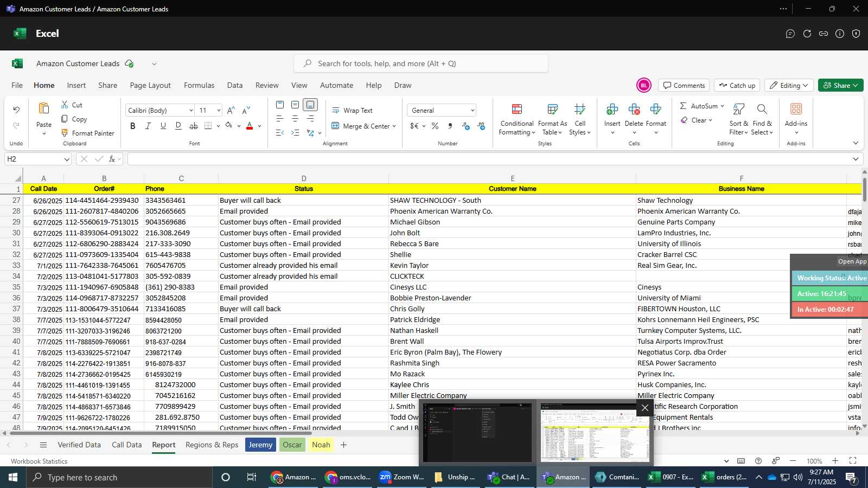Toggle center horizontal alignment
The width and height of the screenshot is (868, 488).
pyautogui.click(x=295, y=118)
